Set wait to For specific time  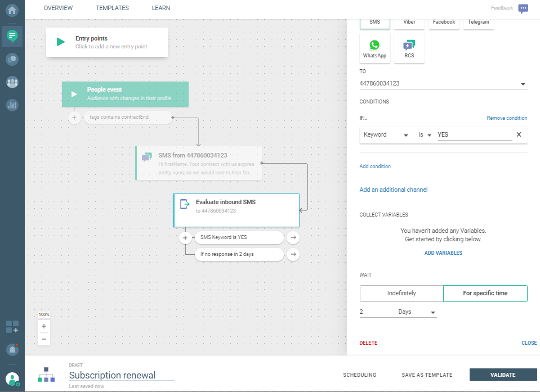pos(485,294)
